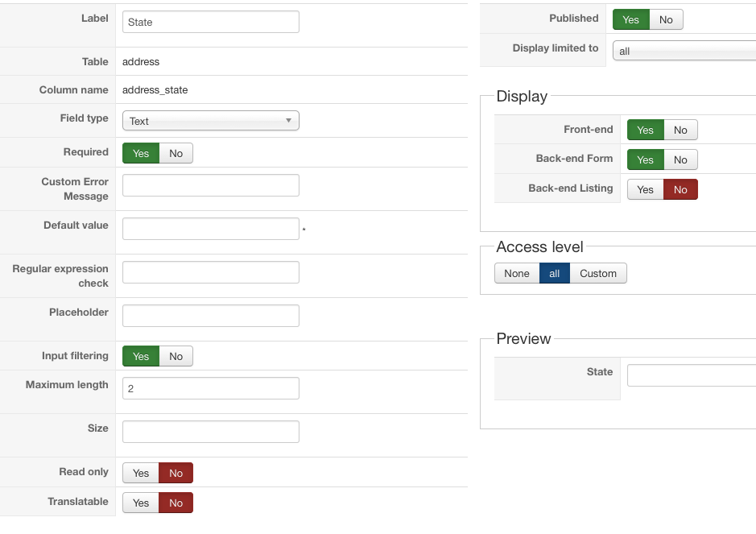Click the State preview input box
Image resolution: width=756 pixels, height=534 pixels.
[691, 375]
